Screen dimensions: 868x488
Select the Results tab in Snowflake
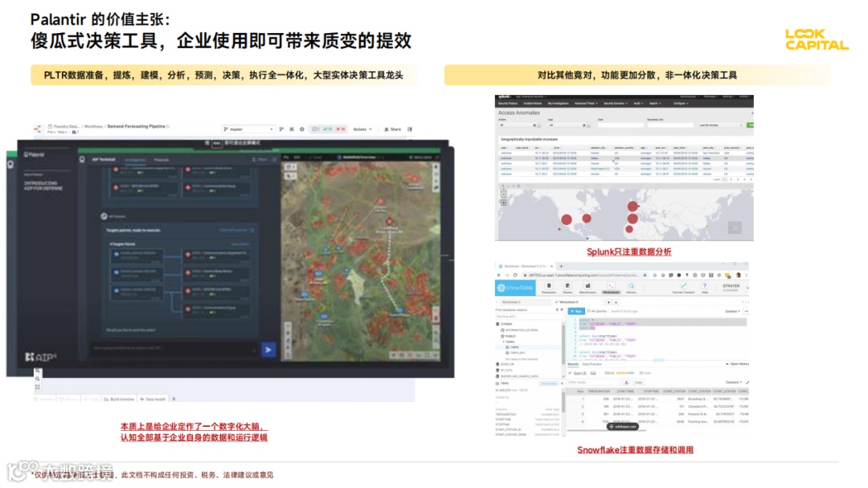coord(573,364)
